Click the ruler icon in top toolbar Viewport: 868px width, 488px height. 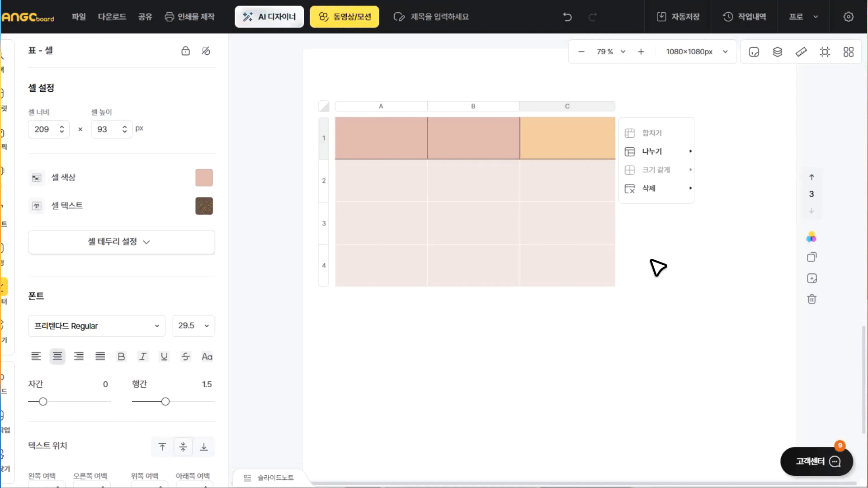pyautogui.click(x=801, y=52)
